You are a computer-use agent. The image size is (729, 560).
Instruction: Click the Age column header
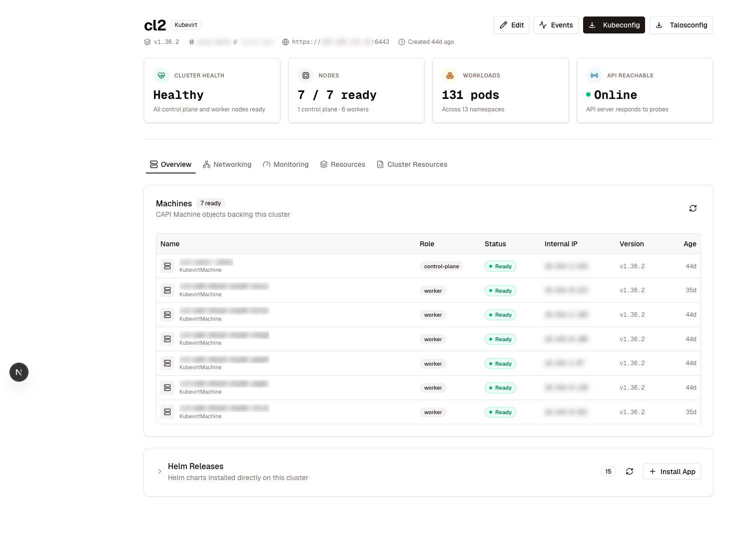(x=690, y=244)
